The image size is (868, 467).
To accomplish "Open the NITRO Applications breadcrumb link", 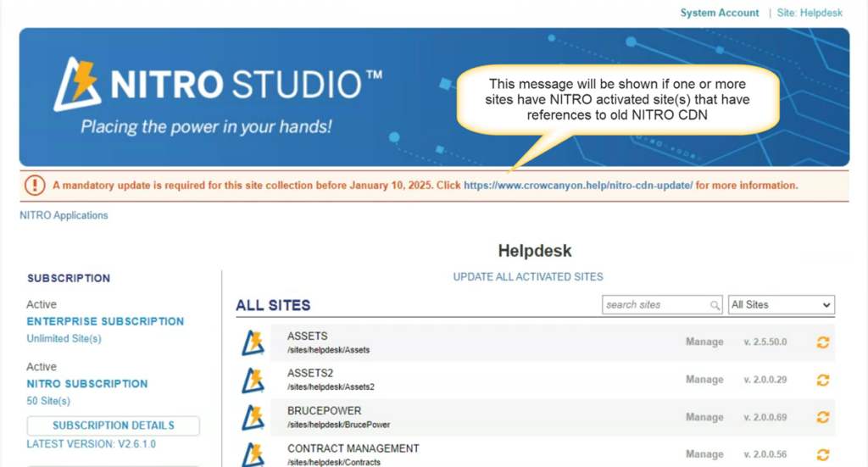I will pyautogui.click(x=64, y=215).
